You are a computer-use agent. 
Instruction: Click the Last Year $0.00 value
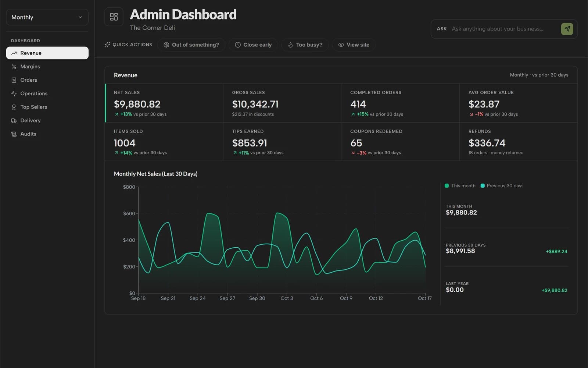point(455,290)
